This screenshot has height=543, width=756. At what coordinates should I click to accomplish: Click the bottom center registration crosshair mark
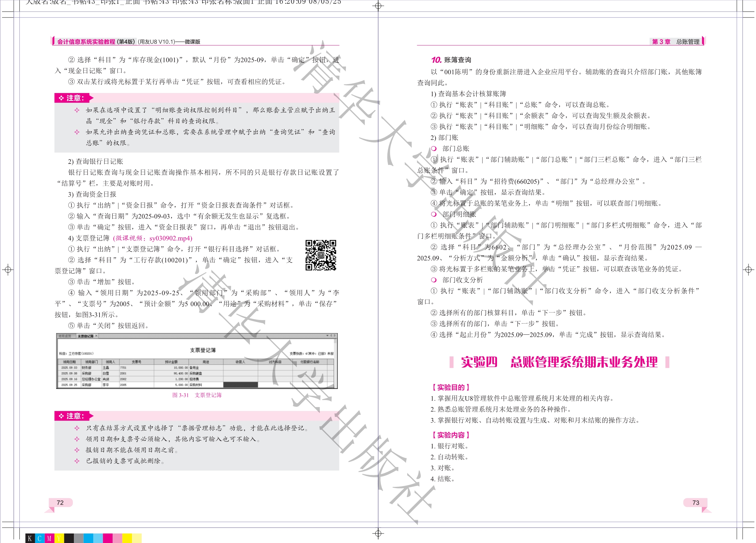[378, 534]
